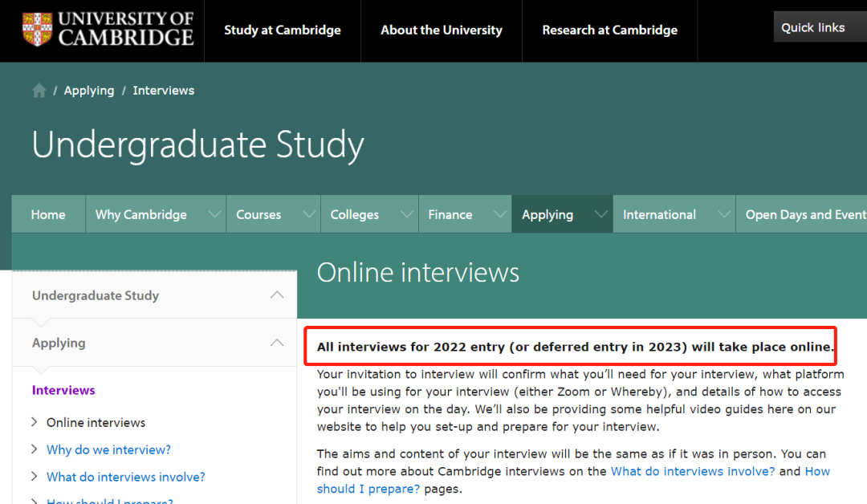Image resolution: width=867 pixels, height=504 pixels.
Task: Collapse the Applying sidebar section
Action: 277,343
